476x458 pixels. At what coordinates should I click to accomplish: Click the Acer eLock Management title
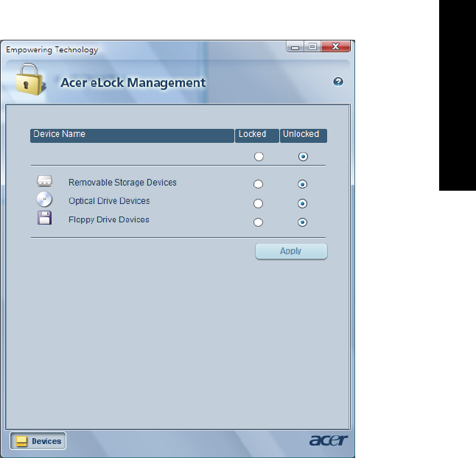pyautogui.click(x=133, y=82)
